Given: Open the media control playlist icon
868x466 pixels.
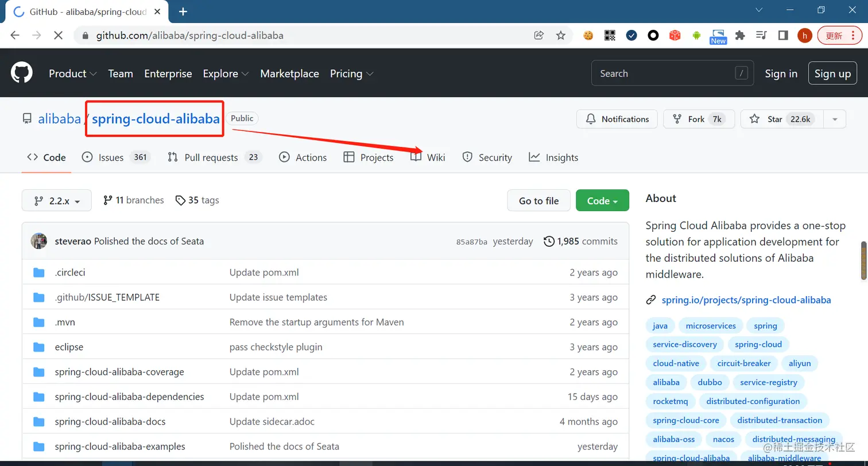Looking at the screenshot, I should [762, 36].
